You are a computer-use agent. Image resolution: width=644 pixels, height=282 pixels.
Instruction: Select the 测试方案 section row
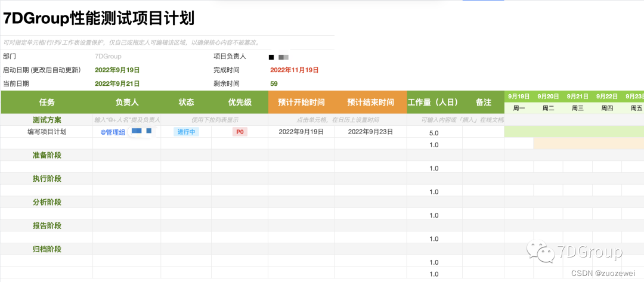click(x=47, y=120)
